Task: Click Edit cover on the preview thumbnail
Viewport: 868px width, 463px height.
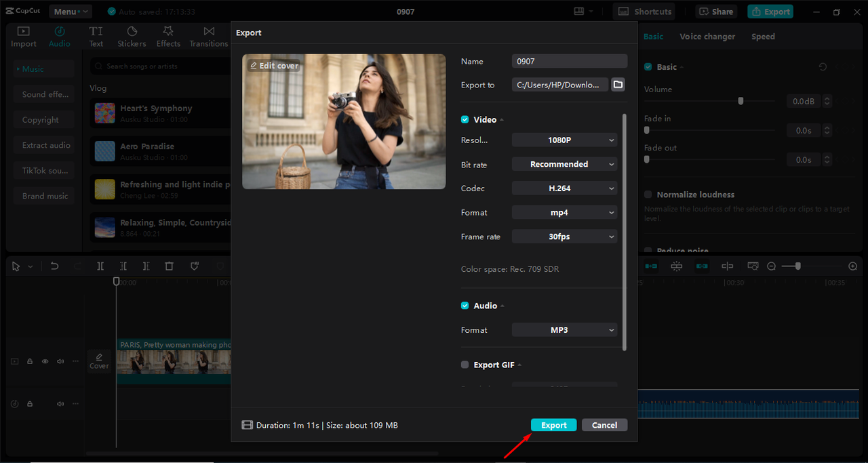Action: pyautogui.click(x=275, y=66)
